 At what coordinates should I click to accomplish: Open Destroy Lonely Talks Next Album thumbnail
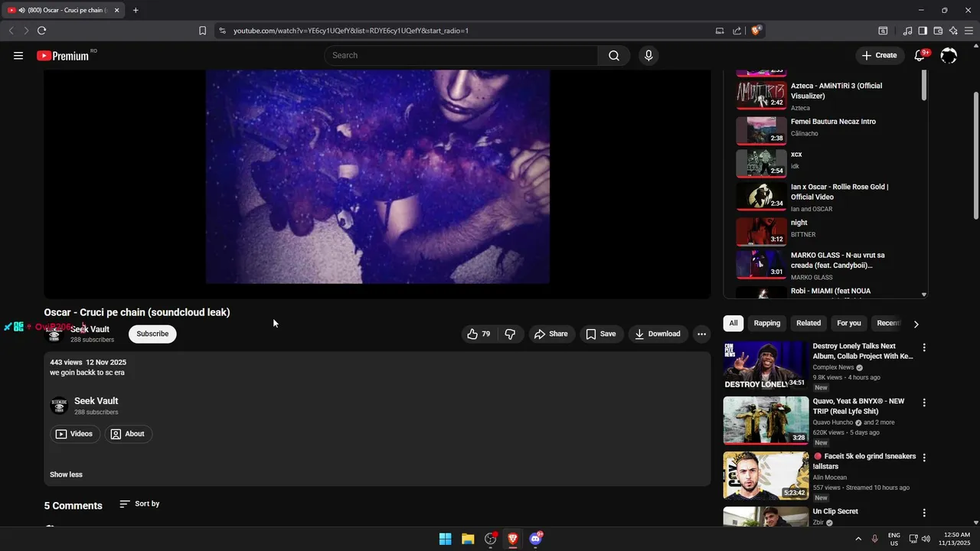click(x=766, y=365)
